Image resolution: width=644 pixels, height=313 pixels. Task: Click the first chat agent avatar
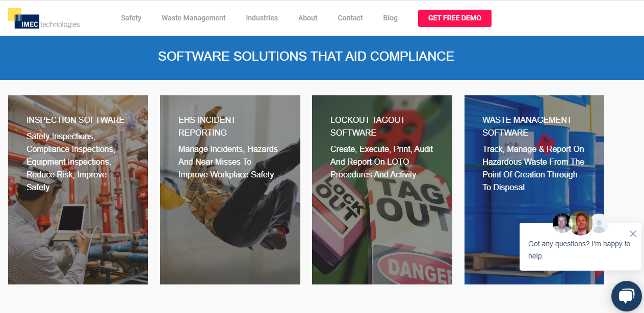[x=562, y=223]
